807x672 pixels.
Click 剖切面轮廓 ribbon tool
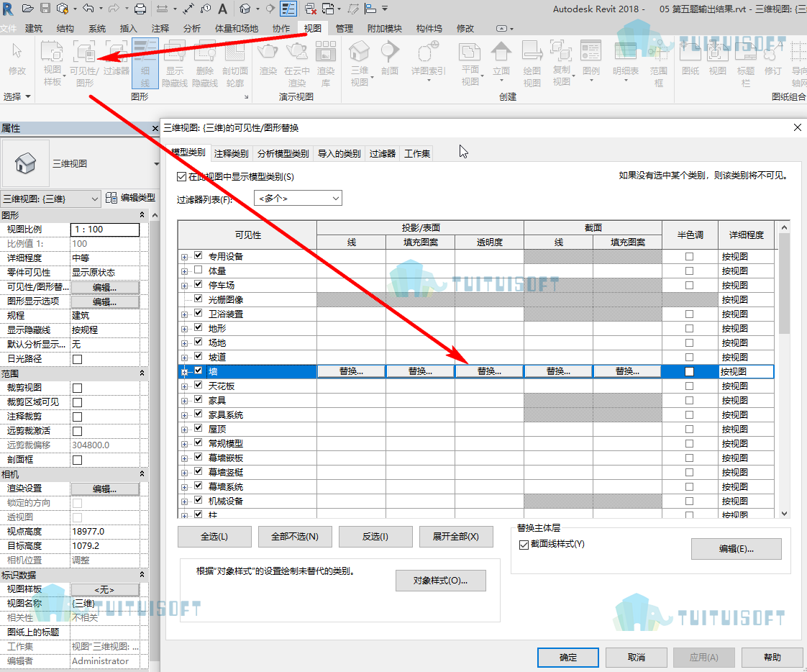[x=235, y=63]
